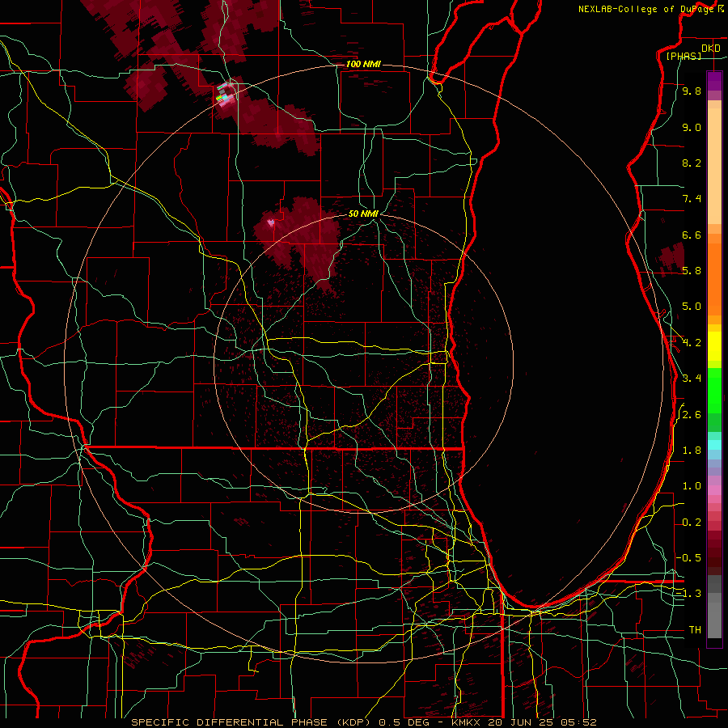The image size is (728, 728).
Task: Click the 0.2 value on the color scale
Action: (x=692, y=523)
